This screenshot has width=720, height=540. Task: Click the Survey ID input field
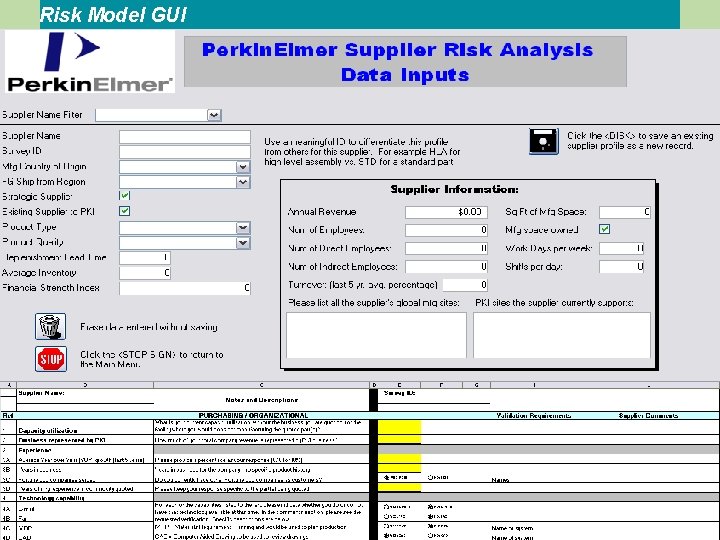tap(185, 152)
